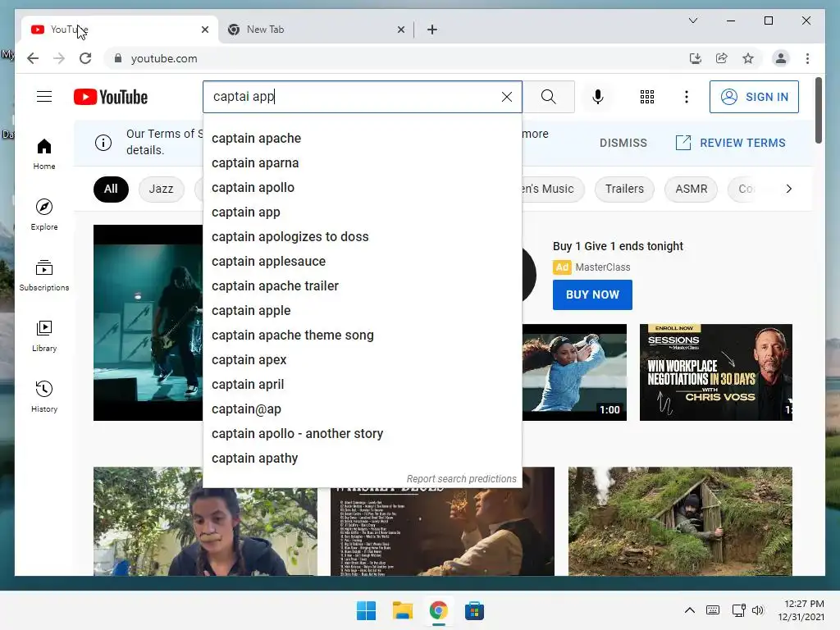Open YouTube settings three-dot menu
This screenshot has width=840, height=630.
687,97
